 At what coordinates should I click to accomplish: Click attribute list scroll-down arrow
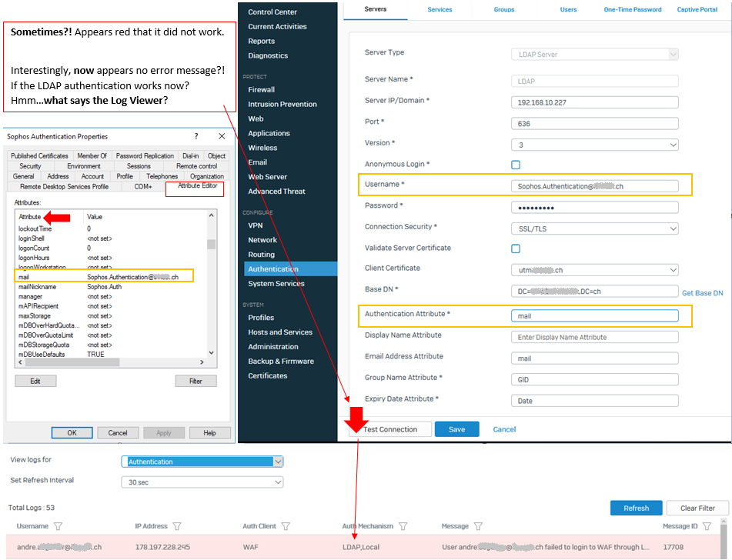click(212, 353)
